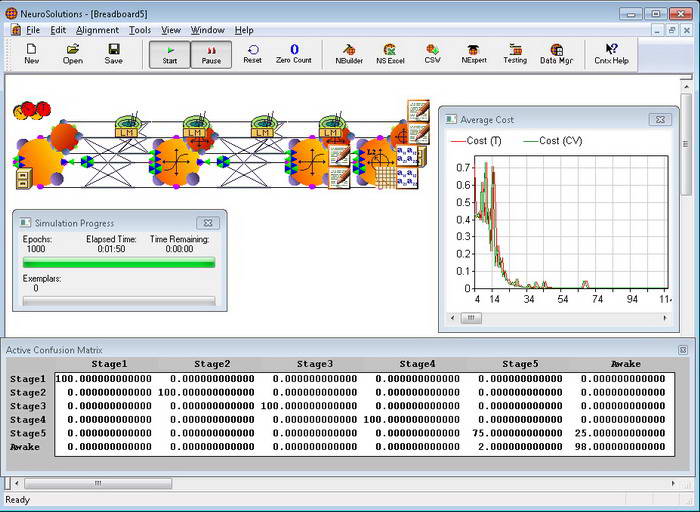The height and width of the screenshot is (512, 700).
Task: Open a file with the Open icon
Action: coord(72,54)
